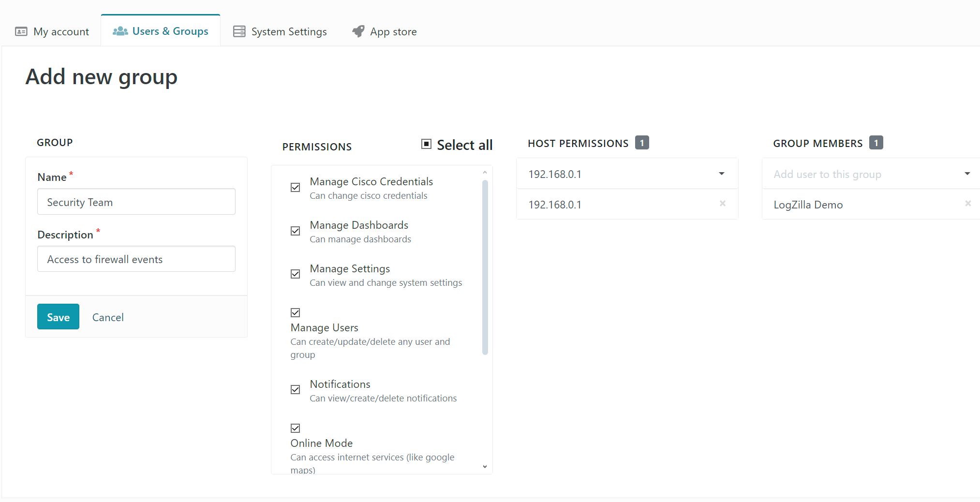Open the 192.168.0.1 host selector caret
980x502 pixels.
pos(721,174)
